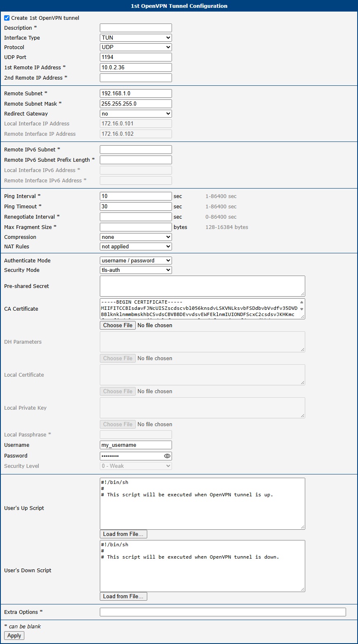Toggle Create 1st OpenVPN tunnel checkbox
The width and height of the screenshot is (358, 644).
7,18
